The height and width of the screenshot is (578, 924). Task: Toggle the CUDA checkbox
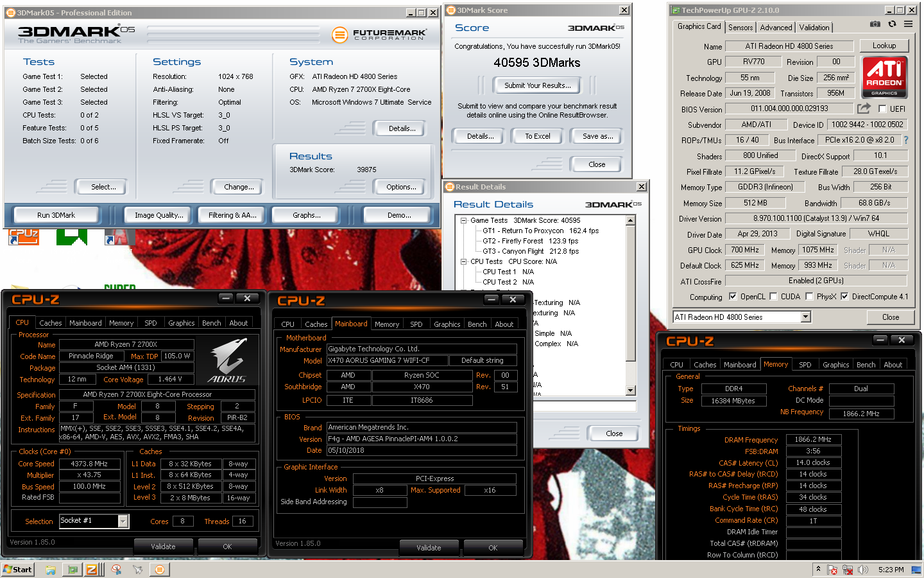(773, 297)
